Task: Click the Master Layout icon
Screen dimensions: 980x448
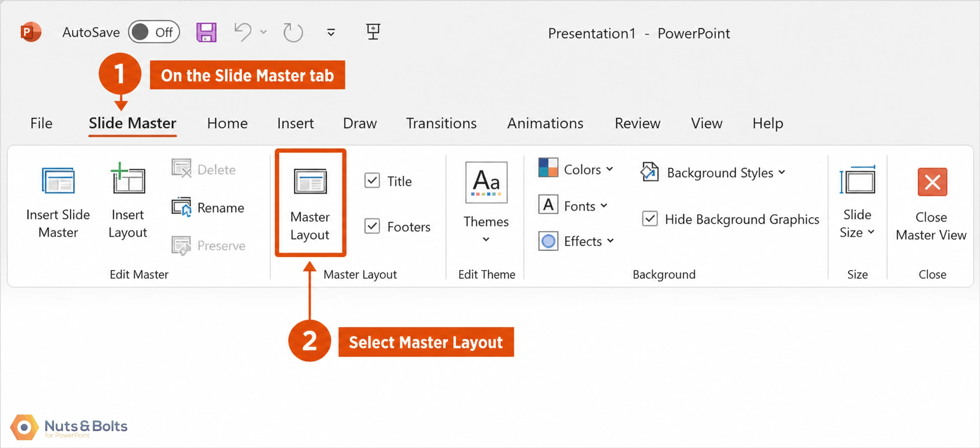Action: pyautogui.click(x=310, y=181)
